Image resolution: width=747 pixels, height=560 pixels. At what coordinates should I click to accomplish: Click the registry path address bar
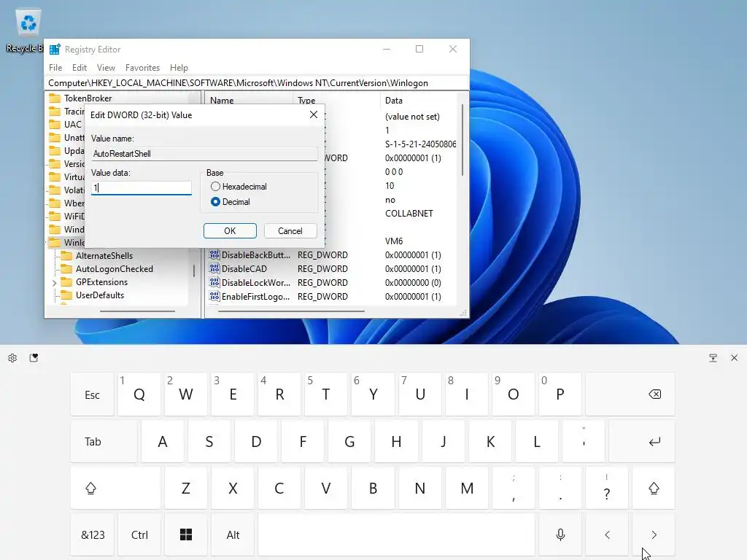coord(257,83)
